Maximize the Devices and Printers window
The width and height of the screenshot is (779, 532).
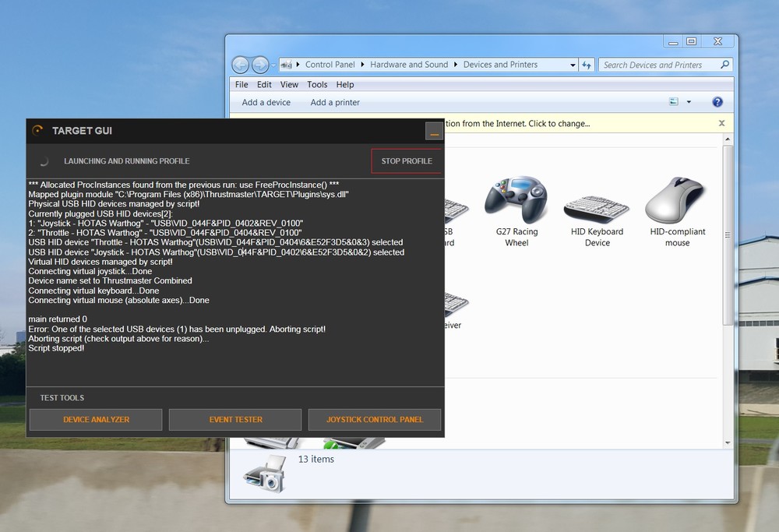(691, 41)
